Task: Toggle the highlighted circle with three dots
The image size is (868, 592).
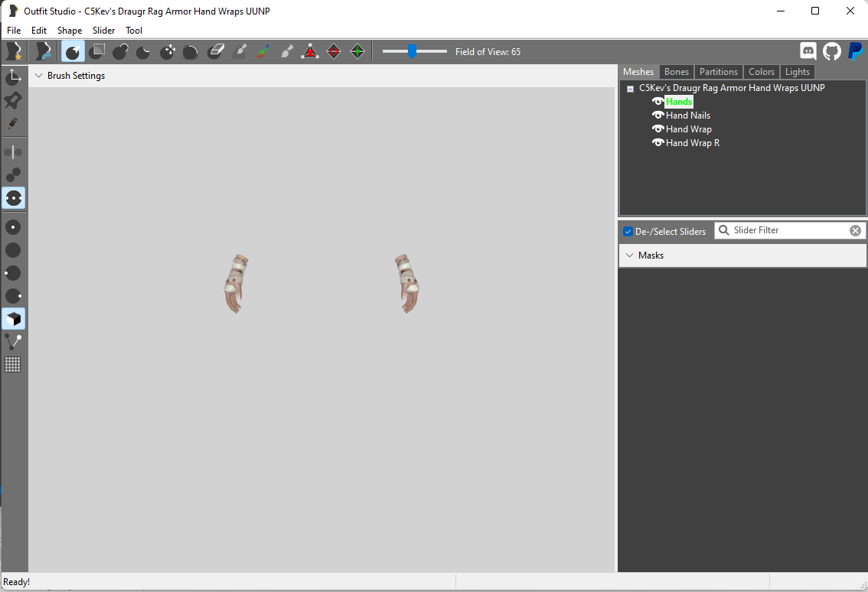Action: [13, 198]
